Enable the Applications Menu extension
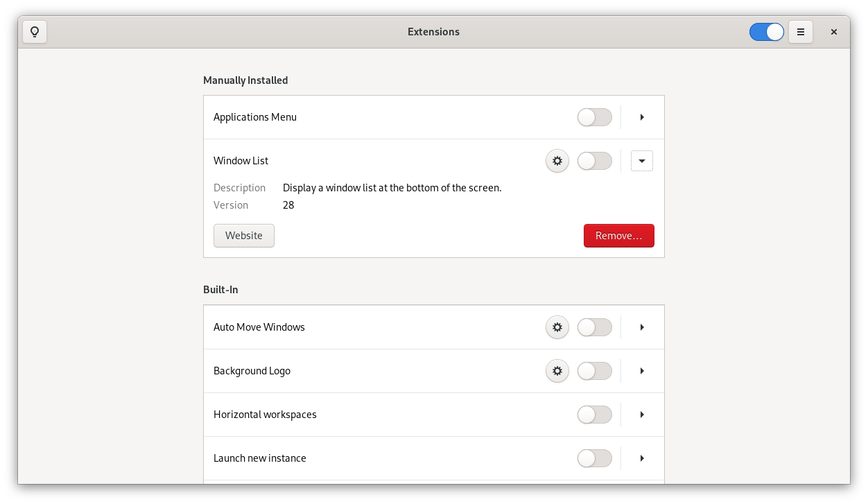 [595, 117]
